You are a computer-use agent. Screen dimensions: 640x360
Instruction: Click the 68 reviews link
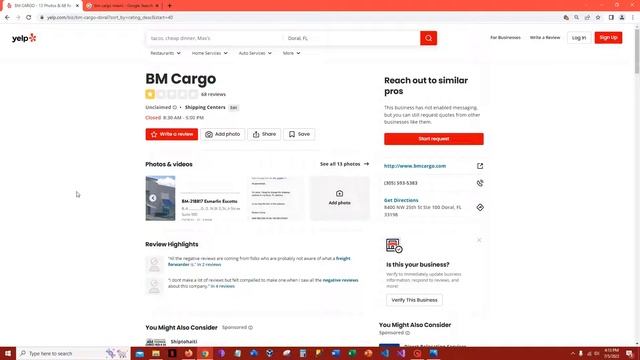coord(213,94)
